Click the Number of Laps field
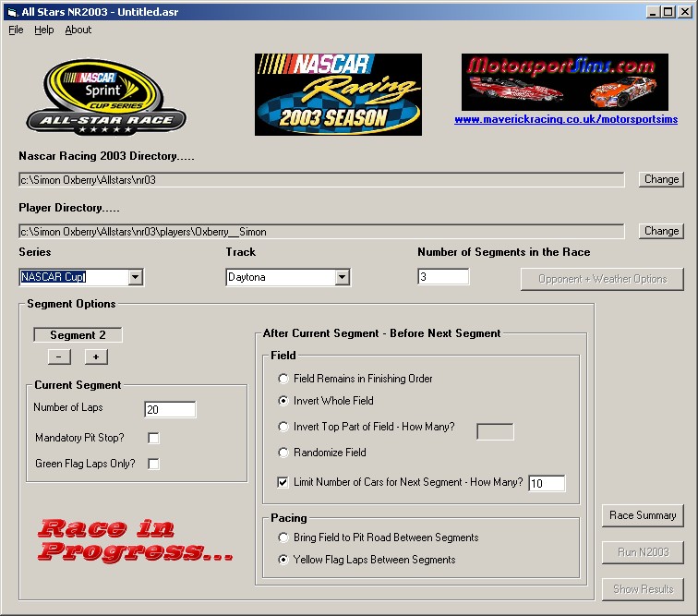The image size is (698, 616). (170, 409)
